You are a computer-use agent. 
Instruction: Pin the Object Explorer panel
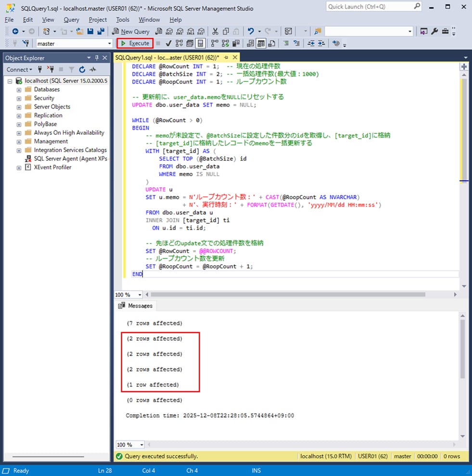97,58
